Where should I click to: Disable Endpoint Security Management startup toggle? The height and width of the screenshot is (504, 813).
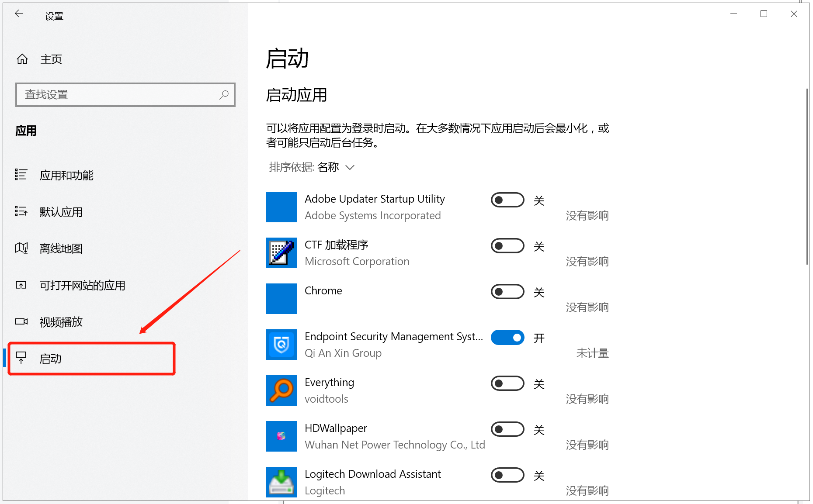507,338
